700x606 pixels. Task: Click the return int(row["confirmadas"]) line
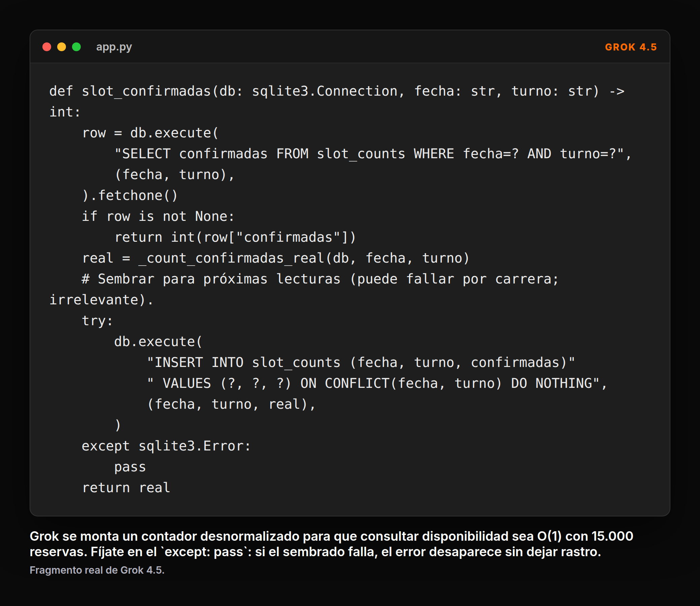(x=235, y=237)
